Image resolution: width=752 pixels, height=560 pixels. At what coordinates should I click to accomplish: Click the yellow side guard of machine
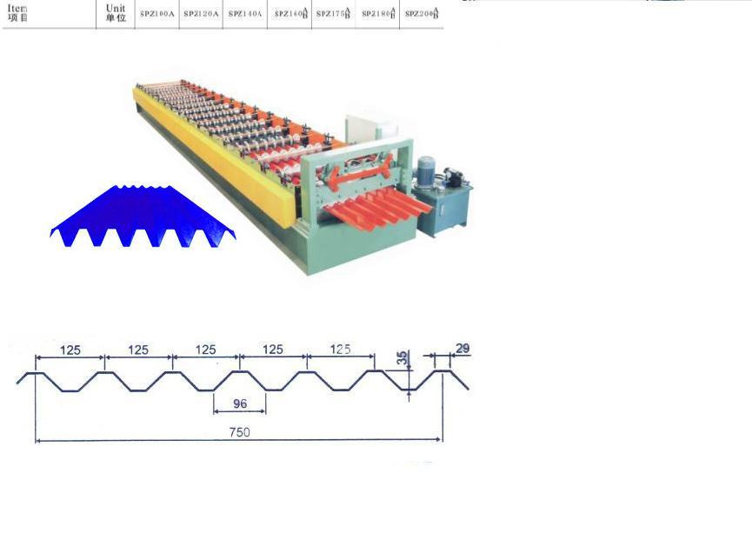[x=217, y=159]
